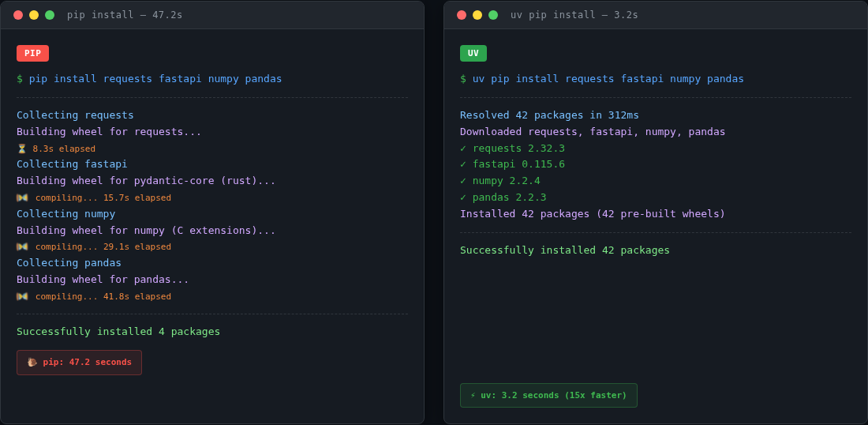This screenshot has width=868, height=425.
Task: Click the 'uv: 3.2 seconds (15x faster)' badge
Action: click(548, 396)
